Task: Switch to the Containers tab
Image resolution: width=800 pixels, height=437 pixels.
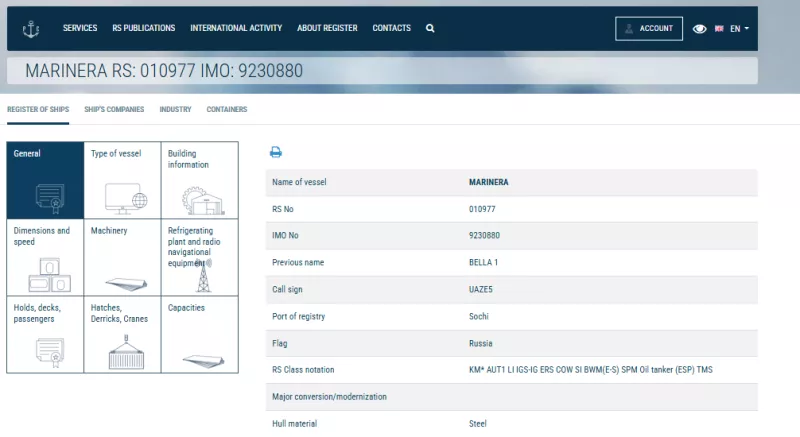Action: pyautogui.click(x=227, y=109)
